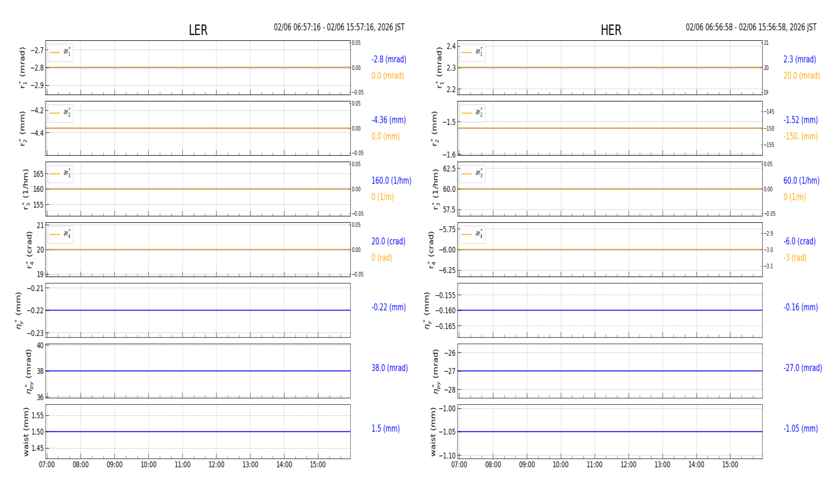This screenshot has width=824, height=504.
Task: Click the orange 0.0 (mrad) value
Action: tap(387, 76)
